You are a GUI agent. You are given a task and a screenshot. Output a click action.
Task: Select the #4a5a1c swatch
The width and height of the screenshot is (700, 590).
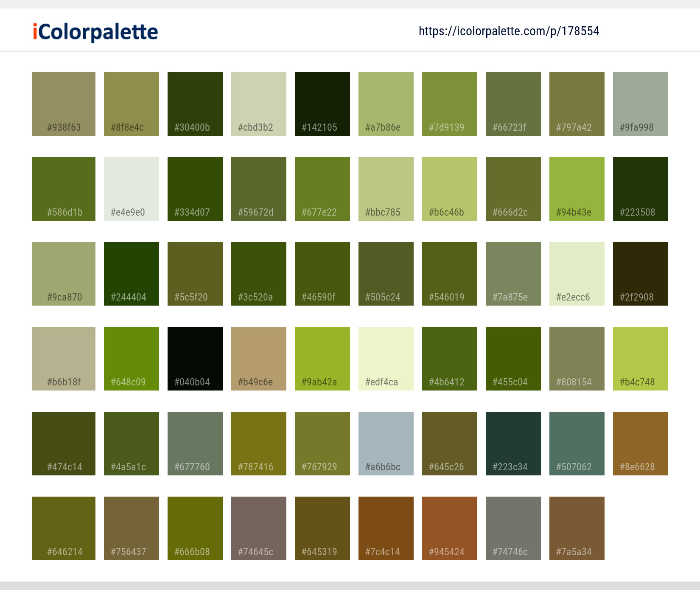(132, 444)
